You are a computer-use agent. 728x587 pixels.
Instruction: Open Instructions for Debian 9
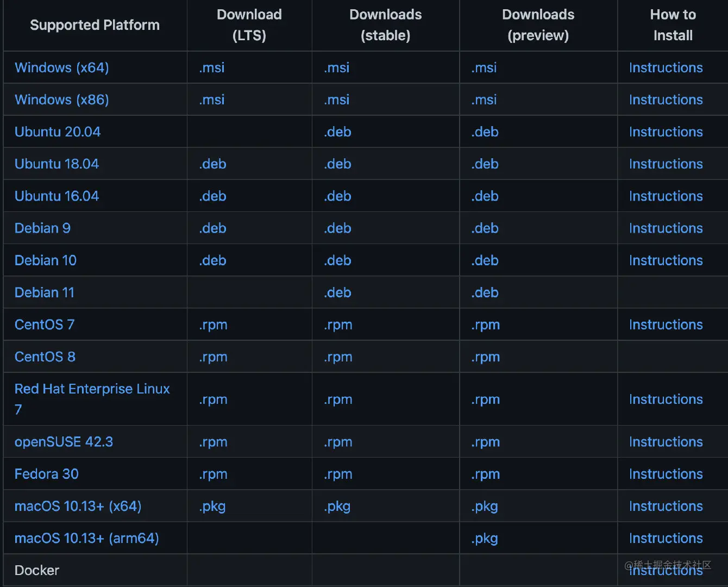point(666,228)
